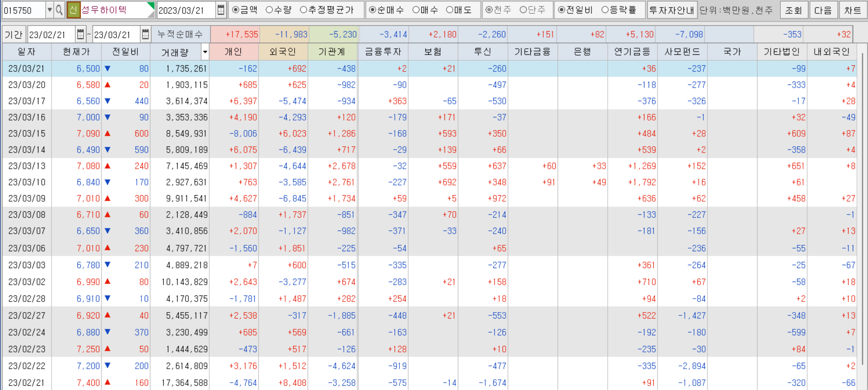This screenshot has height=390, width=868.
Task: Select the 금액 radio button
Action: click(236, 10)
